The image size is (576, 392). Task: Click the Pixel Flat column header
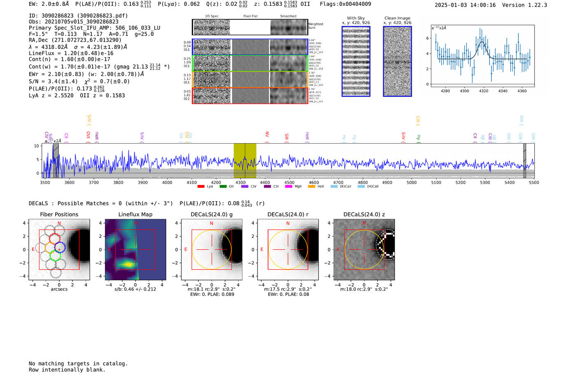251,16
